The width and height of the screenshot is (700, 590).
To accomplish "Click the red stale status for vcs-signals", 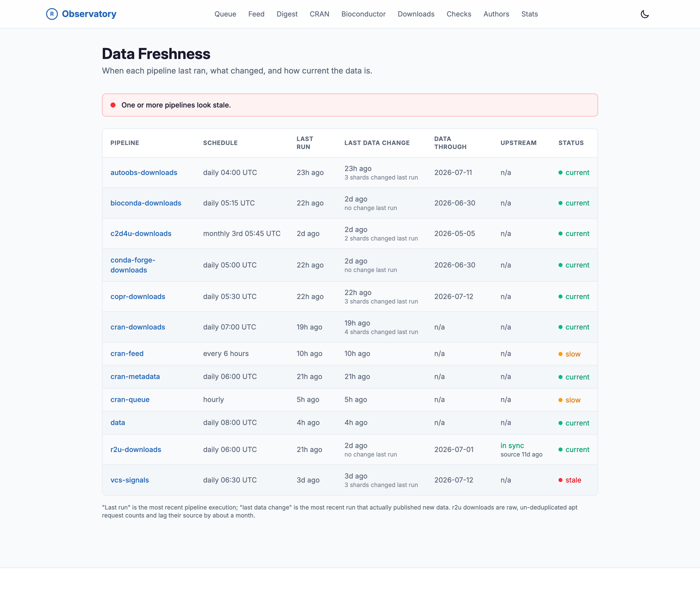I will coord(570,480).
